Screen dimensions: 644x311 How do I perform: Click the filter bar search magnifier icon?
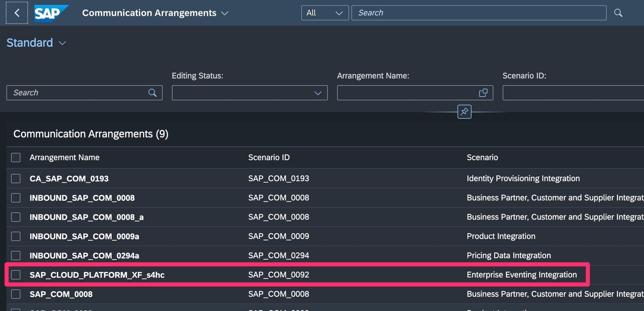(152, 93)
